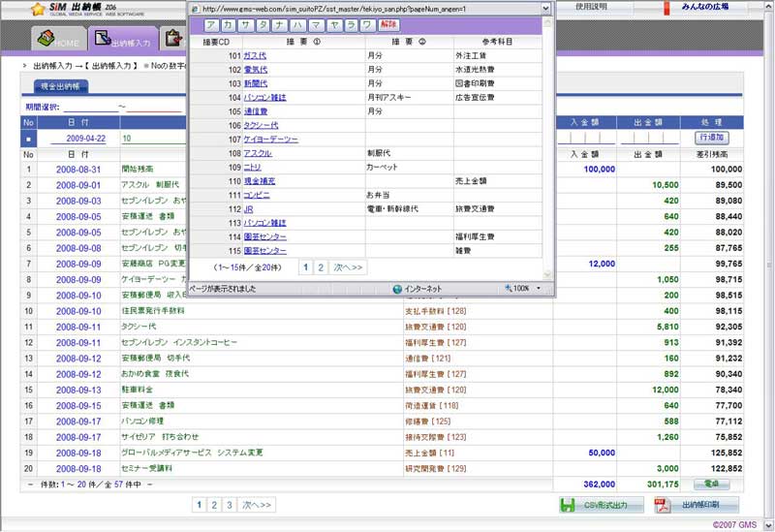Click the CSV形式出力 export button
Viewport: 775px width, 532px height.
point(600,505)
